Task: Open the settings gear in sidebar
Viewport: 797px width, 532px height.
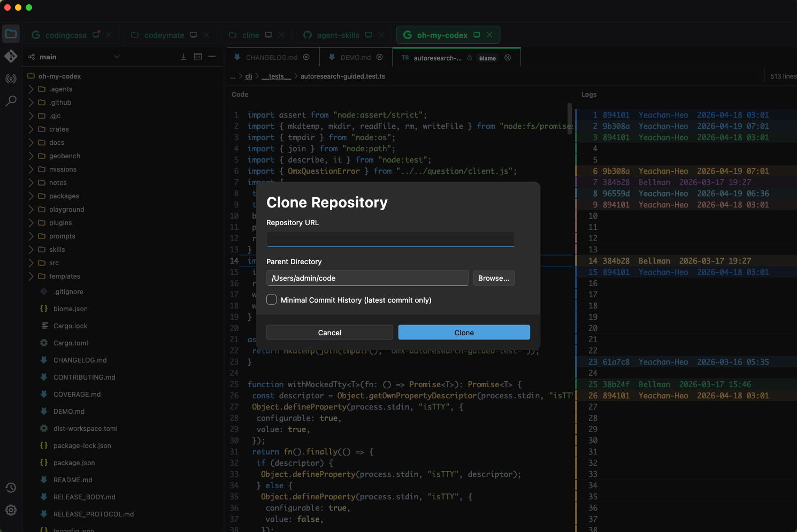Action: click(11, 510)
